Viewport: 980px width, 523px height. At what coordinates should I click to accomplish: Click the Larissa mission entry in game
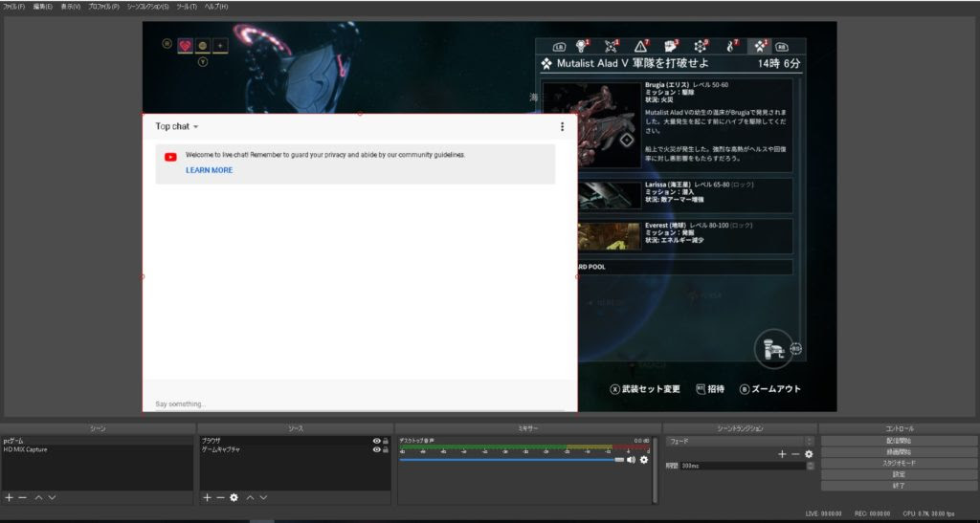coord(684,195)
